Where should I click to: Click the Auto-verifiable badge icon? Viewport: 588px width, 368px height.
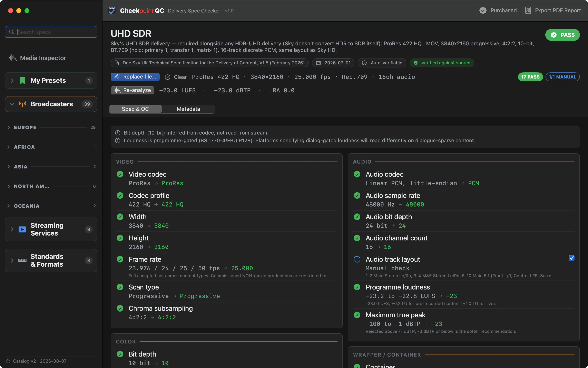[364, 63]
